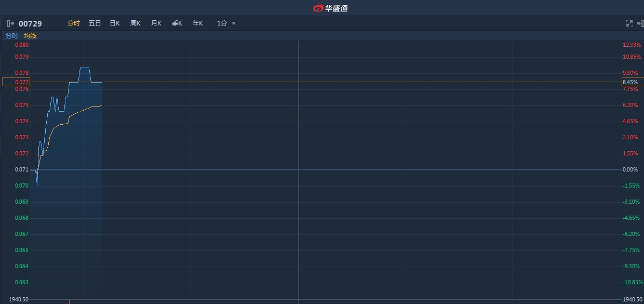The height and width of the screenshot is (304, 644).
Task: Click the -1.55% percent label
Action: coord(631,186)
